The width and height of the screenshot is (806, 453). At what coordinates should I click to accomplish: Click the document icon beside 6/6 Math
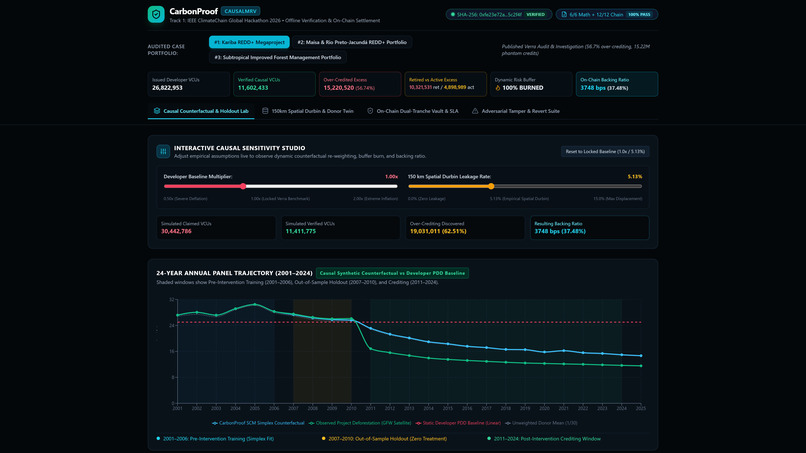coord(564,14)
